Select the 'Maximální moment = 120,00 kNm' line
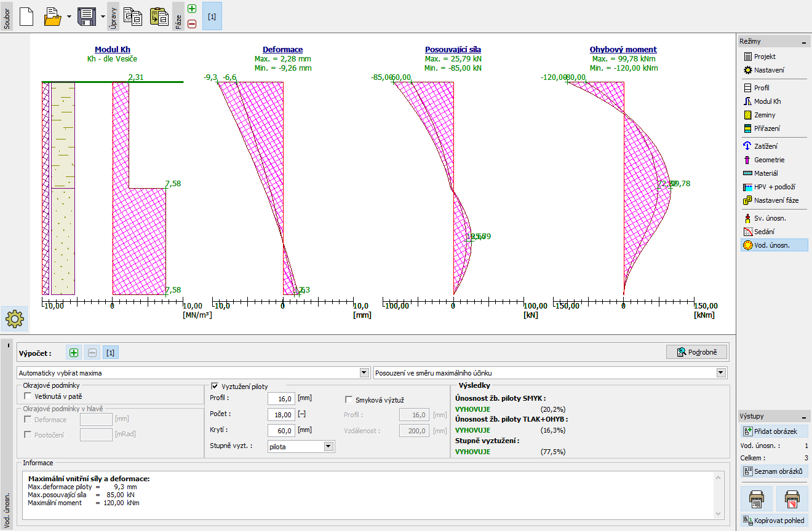Screen dimensions: 812x531 pyautogui.click(x=84, y=502)
